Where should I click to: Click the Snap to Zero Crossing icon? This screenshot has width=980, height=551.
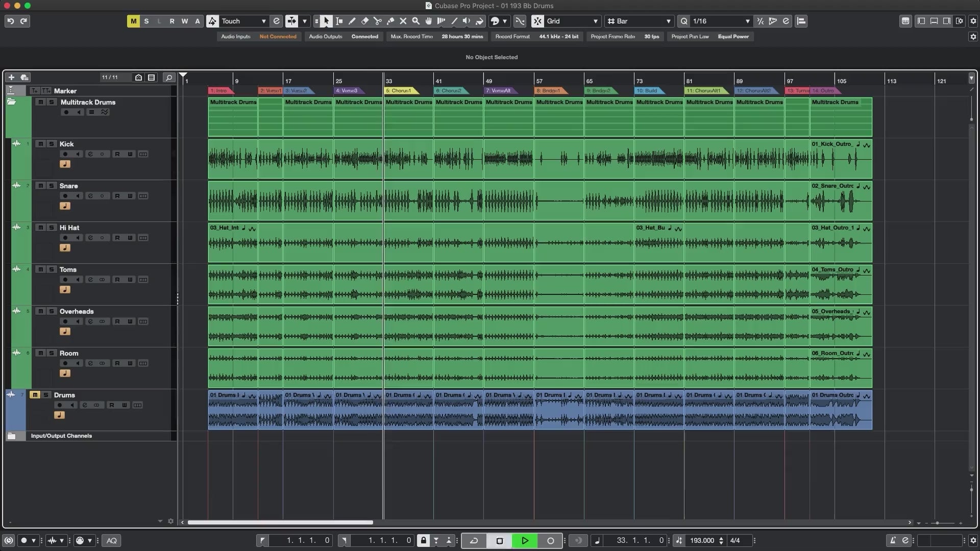(520, 21)
